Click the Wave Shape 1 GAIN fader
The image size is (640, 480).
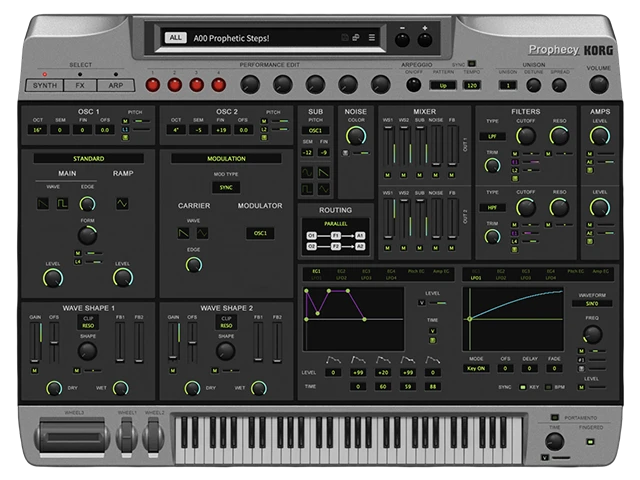[x=35, y=342]
